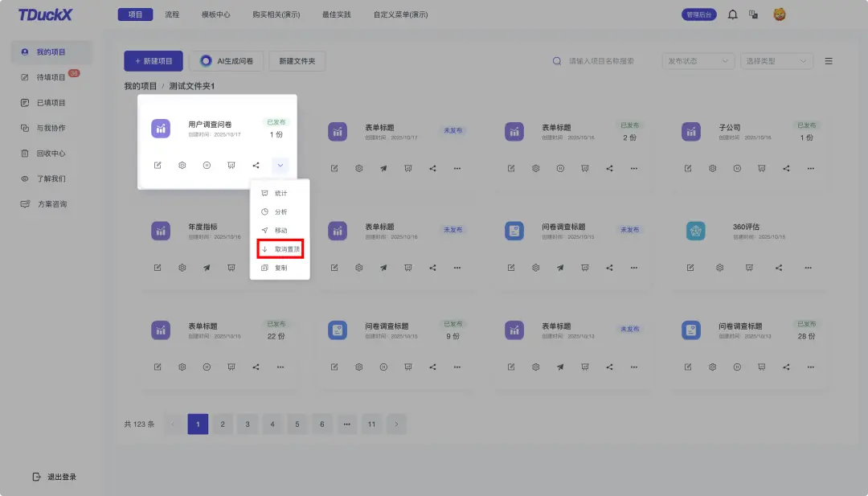
Task: Open the notification bell
Action: pos(732,15)
